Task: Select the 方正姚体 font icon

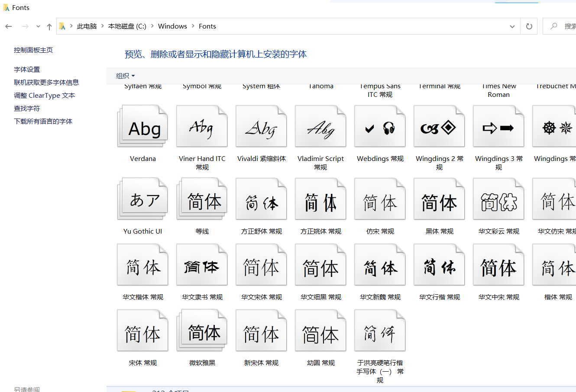Action: 320,199
